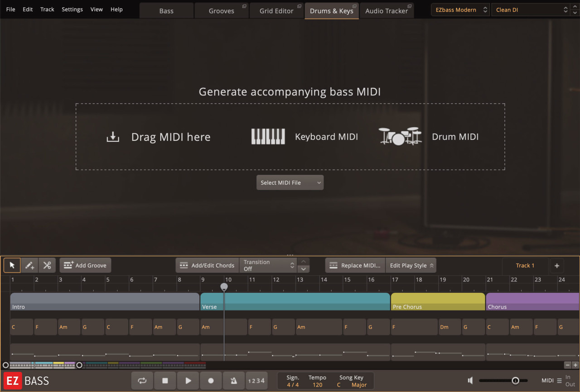580x392 pixels.
Task: Toggle the 1234 count-in button
Action: (256, 381)
